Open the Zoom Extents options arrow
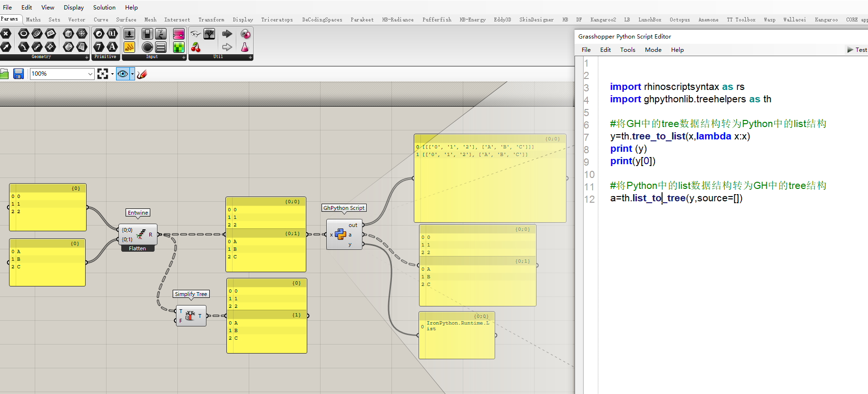Image resolution: width=868 pixels, height=394 pixels. pyautogui.click(x=112, y=74)
